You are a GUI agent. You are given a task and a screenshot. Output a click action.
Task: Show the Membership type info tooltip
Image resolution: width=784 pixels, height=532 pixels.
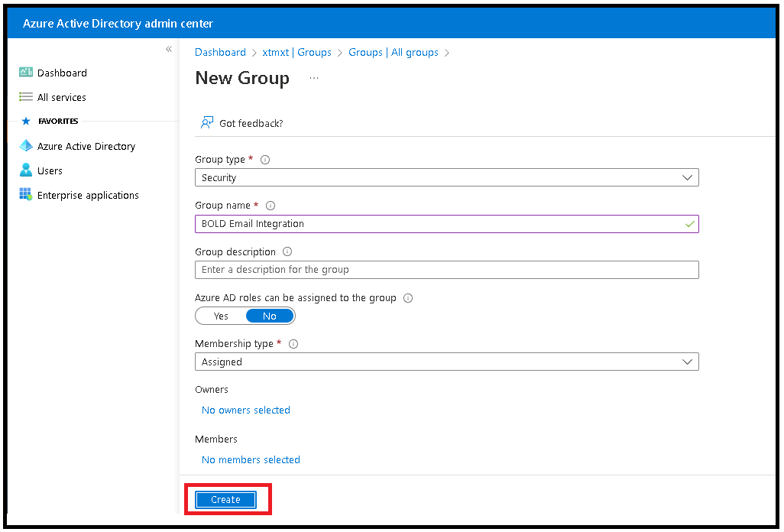tap(293, 343)
